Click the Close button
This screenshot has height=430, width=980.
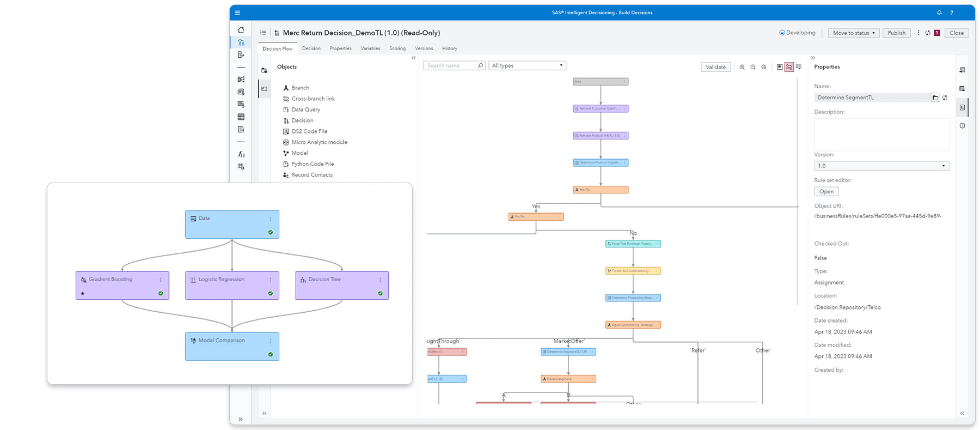957,33
